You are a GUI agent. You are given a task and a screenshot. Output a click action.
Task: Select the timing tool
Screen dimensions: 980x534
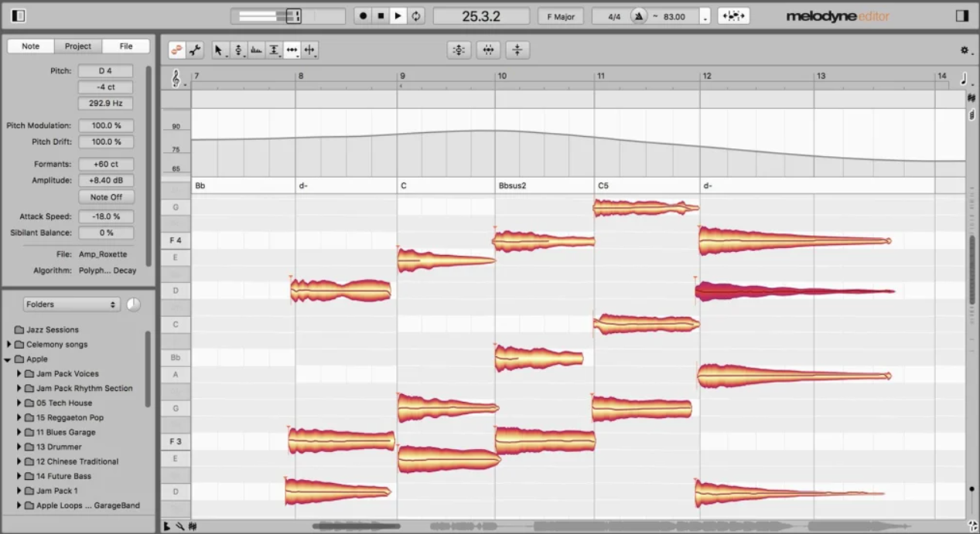[x=292, y=50]
